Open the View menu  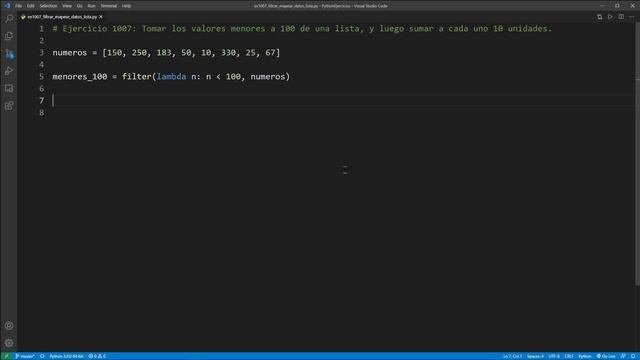[x=67, y=6]
